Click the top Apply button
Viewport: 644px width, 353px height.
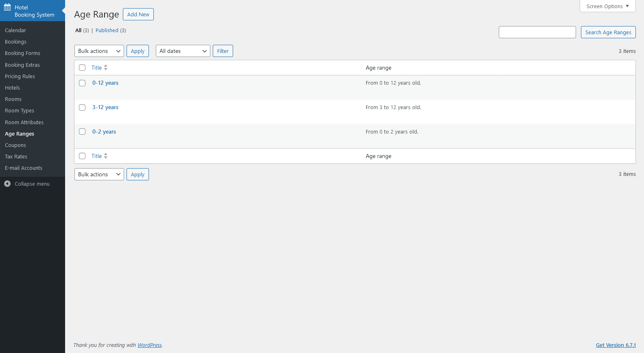tap(138, 51)
